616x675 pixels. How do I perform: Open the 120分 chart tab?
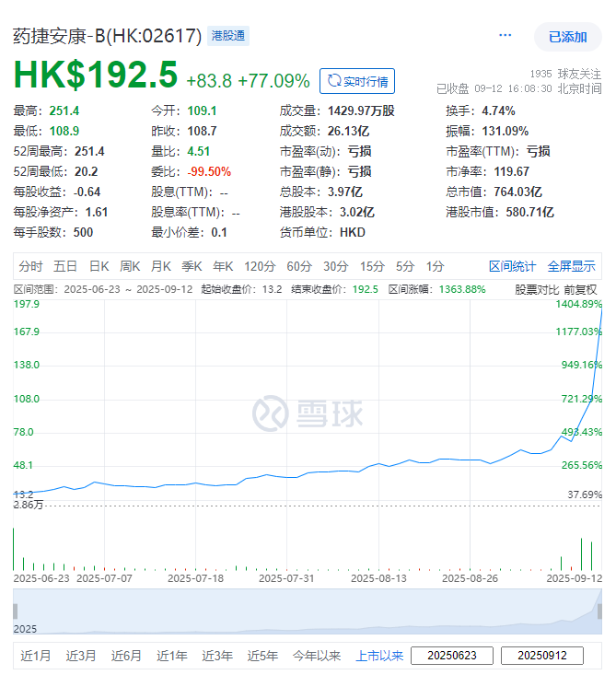tap(260, 266)
